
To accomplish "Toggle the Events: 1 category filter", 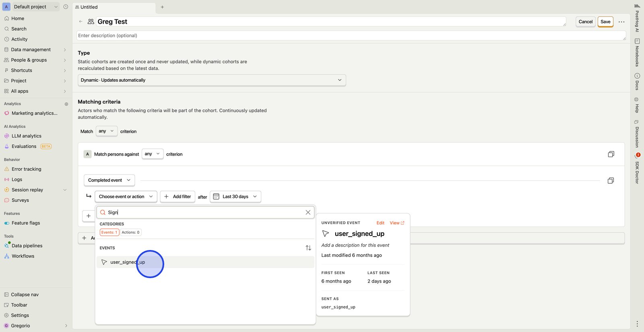I will [x=109, y=232].
